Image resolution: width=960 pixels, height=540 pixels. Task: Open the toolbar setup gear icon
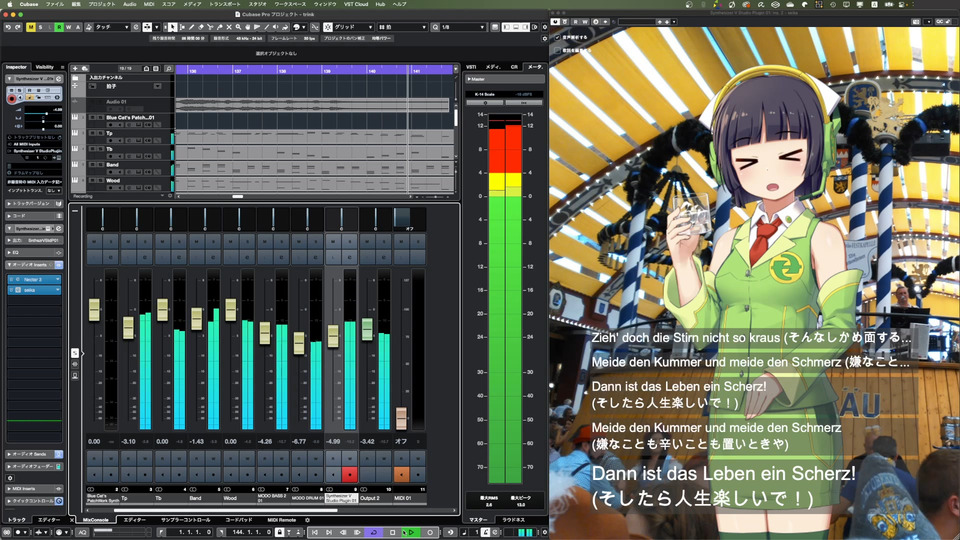tap(544, 27)
